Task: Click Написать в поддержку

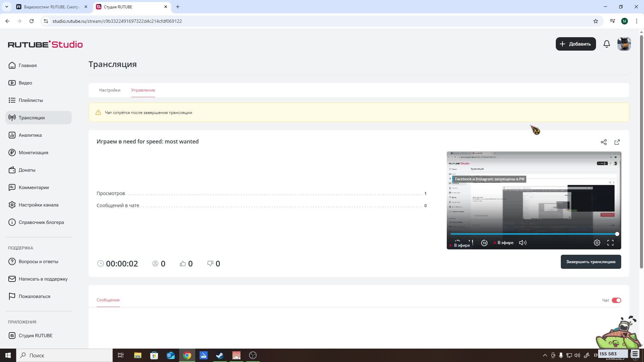Action: [x=38, y=279]
